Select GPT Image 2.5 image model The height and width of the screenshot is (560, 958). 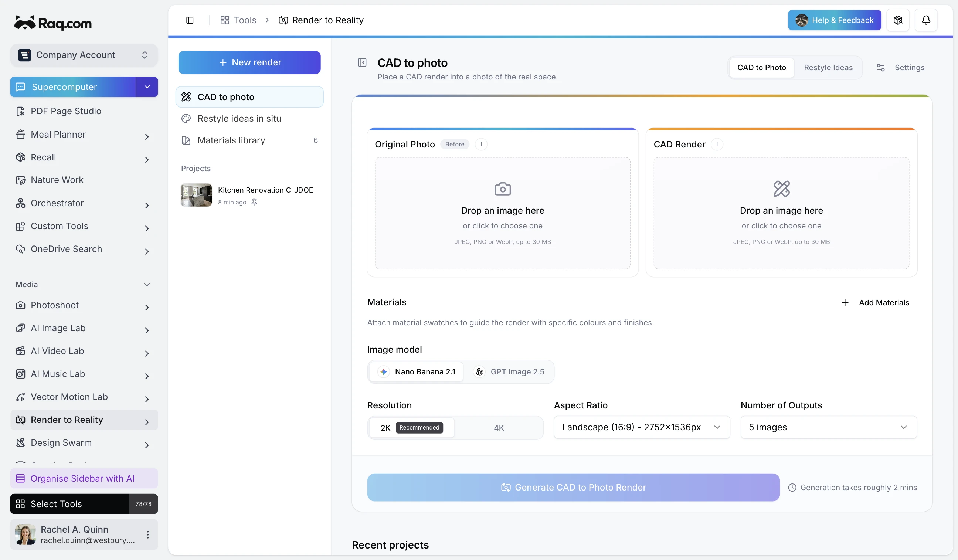(x=508, y=372)
